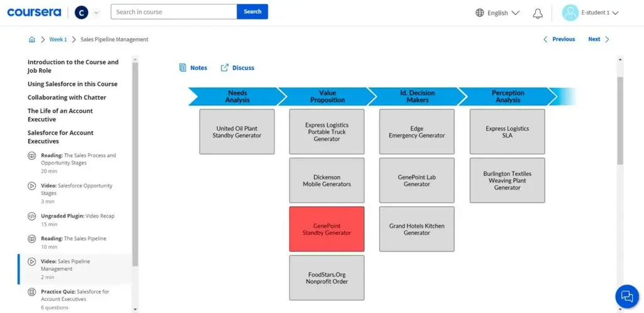
Task: Go to the Previous item
Action: (x=559, y=39)
